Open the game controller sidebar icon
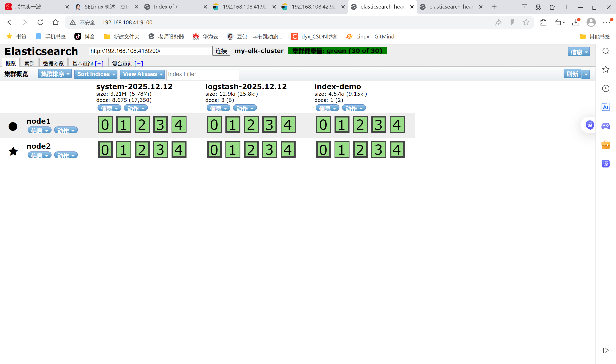This screenshot has width=616, height=364. 606,126
